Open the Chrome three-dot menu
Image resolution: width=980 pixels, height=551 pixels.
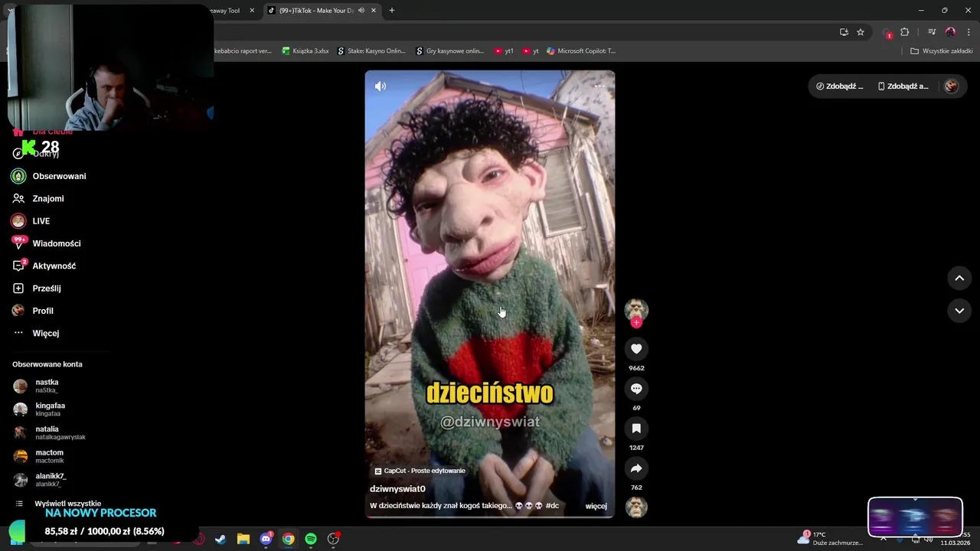coord(969,32)
